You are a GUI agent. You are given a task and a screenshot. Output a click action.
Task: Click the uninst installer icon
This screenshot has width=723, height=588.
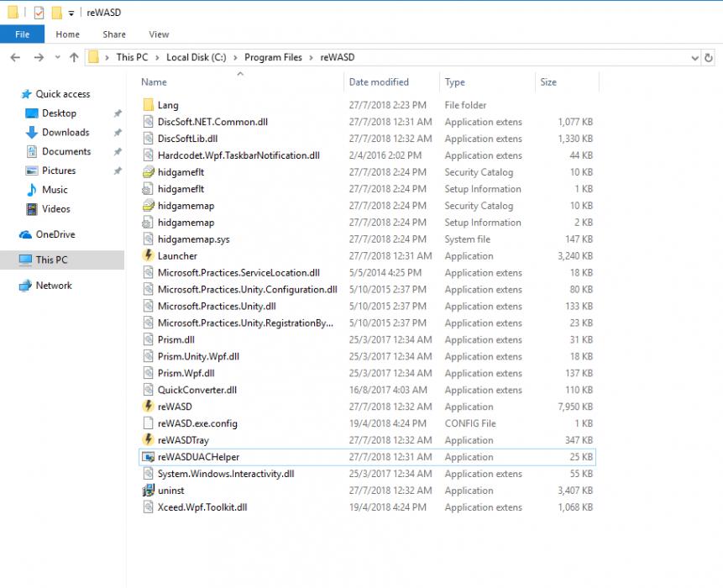coord(148,491)
